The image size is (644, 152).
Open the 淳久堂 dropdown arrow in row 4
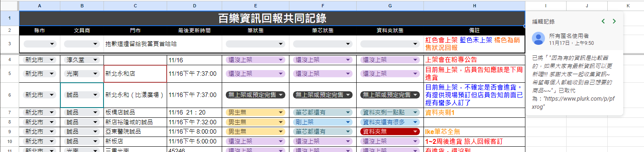coord(95,60)
